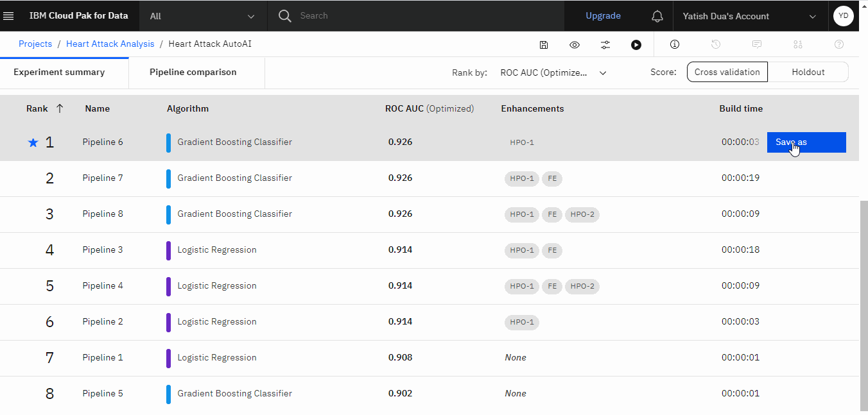Screen dimensions: 868x415
Task: Click the FE tag on Pipeline 8
Action: point(552,214)
